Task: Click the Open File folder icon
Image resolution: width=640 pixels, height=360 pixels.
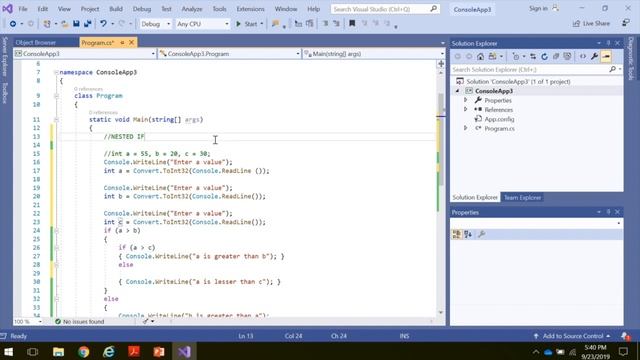Action: [64, 24]
